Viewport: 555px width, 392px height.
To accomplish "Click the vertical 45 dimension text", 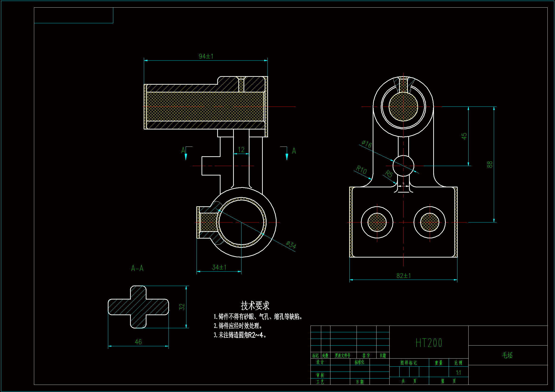I will pyautogui.click(x=464, y=136).
